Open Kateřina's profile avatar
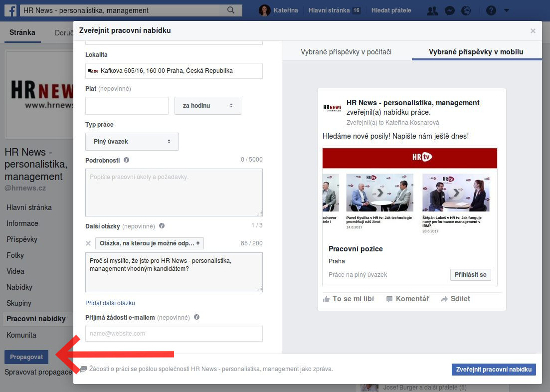The width and height of the screenshot is (550, 392). (x=264, y=10)
